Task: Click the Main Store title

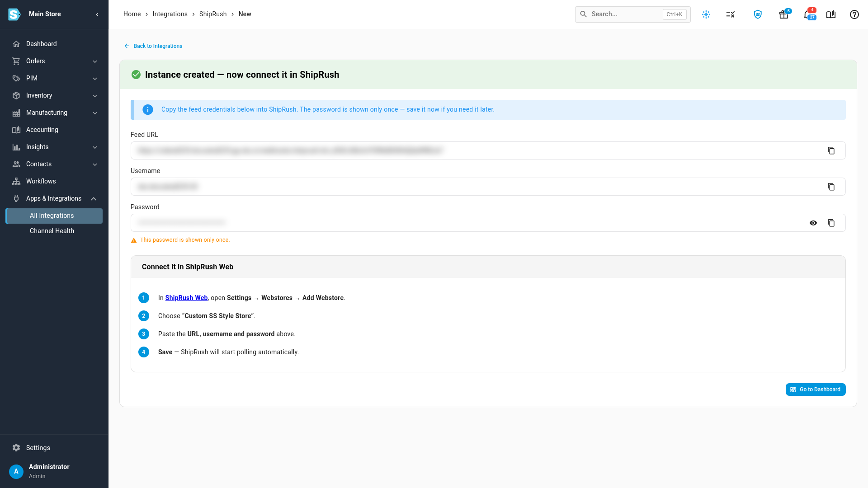Action: [x=45, y=14]
